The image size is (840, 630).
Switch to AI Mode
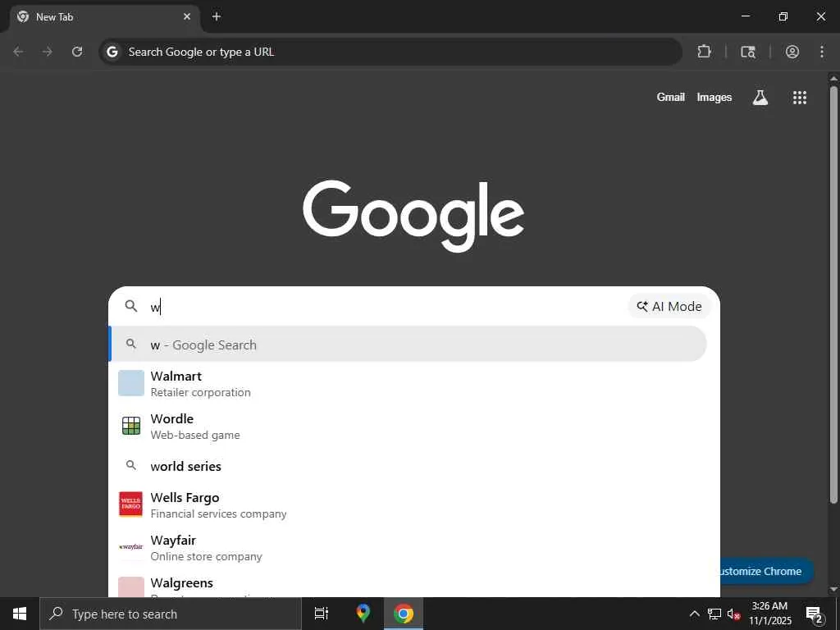click(669, 307)
